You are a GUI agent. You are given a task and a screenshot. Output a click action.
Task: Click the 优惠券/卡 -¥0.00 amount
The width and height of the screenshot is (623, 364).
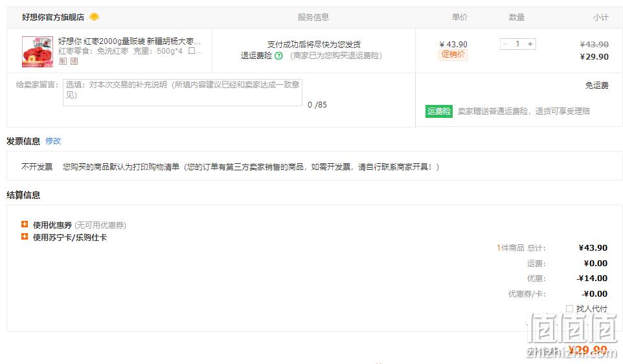tap(595, 294)
